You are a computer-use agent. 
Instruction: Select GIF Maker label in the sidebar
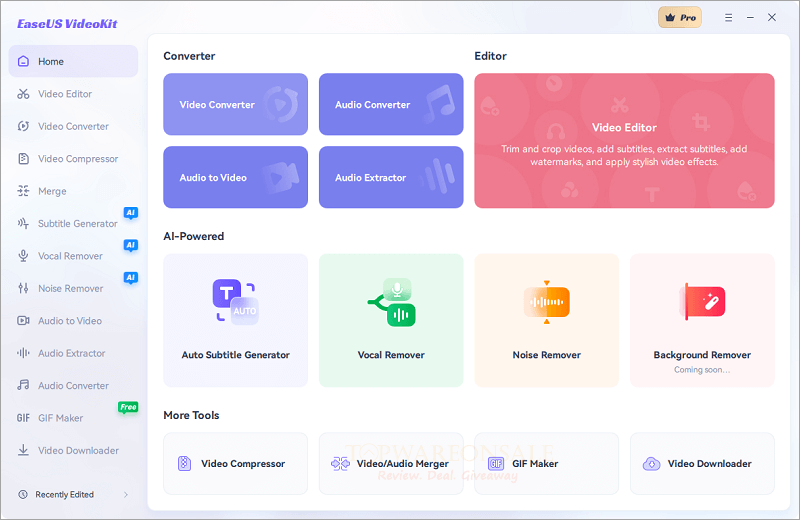click(x=60, y=418)
